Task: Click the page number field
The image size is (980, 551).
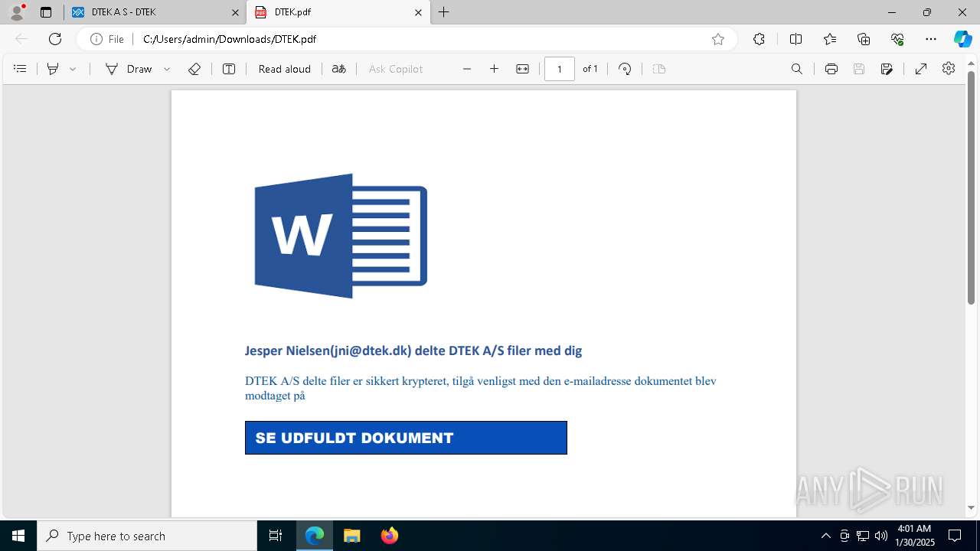Action: (560, 69)
